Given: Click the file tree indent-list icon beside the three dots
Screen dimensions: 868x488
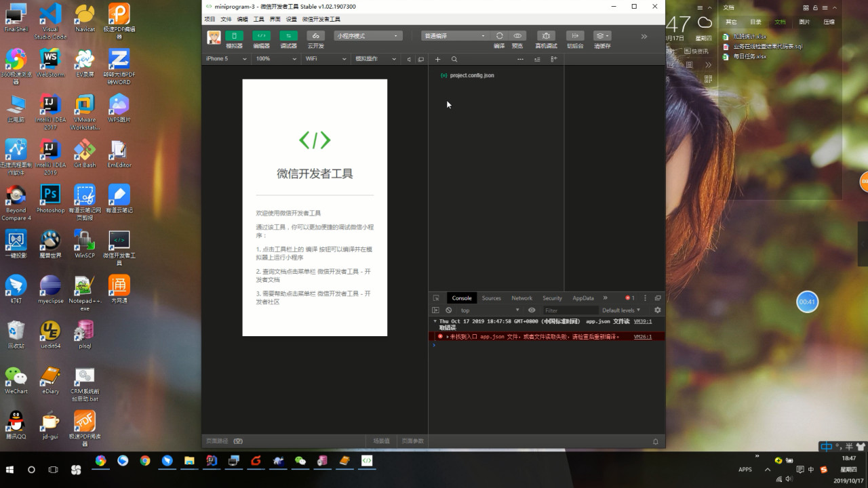Looking at the screenshot, I should tap(537, 60).
